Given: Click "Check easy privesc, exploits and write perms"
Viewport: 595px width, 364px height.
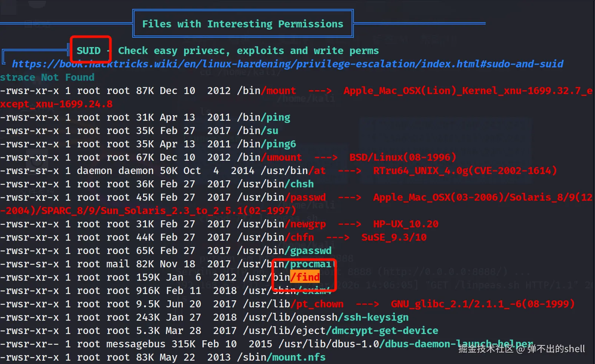Looking at the screenshot, I should (x=248, y=51).
